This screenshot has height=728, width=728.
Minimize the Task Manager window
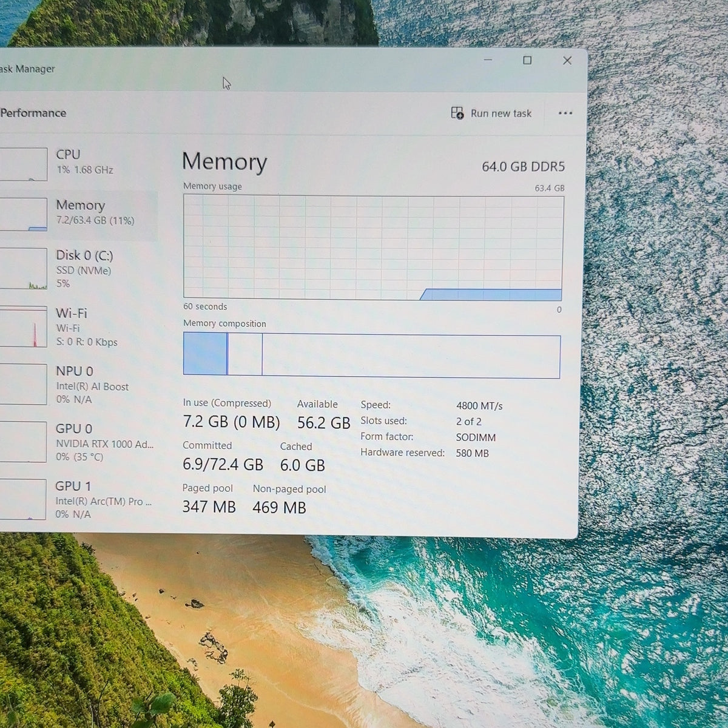pos(488,60)
